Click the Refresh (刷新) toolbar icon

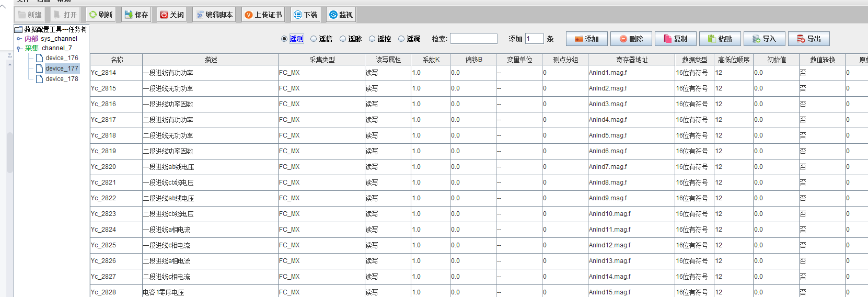click(100, 15)
